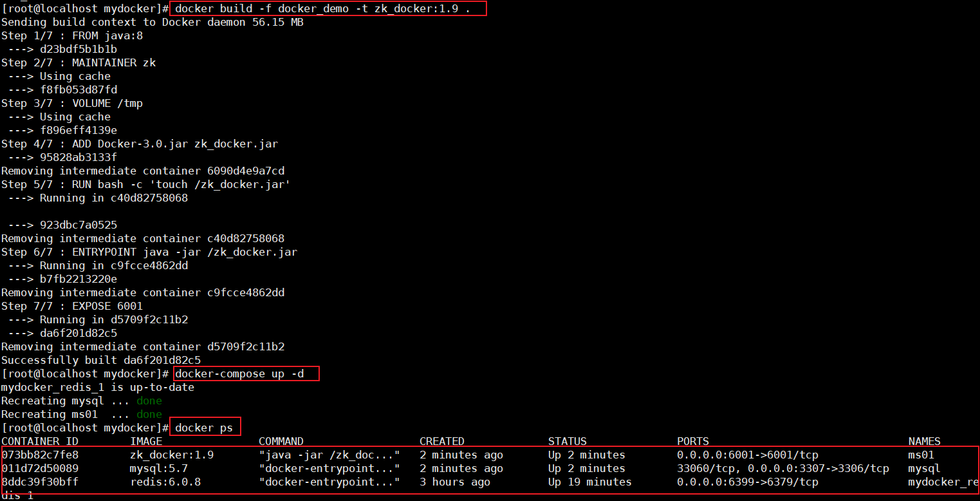980x501 pixels.
Task: Click 'Recreating ms01 ... done' line
Action: (82, 415)
